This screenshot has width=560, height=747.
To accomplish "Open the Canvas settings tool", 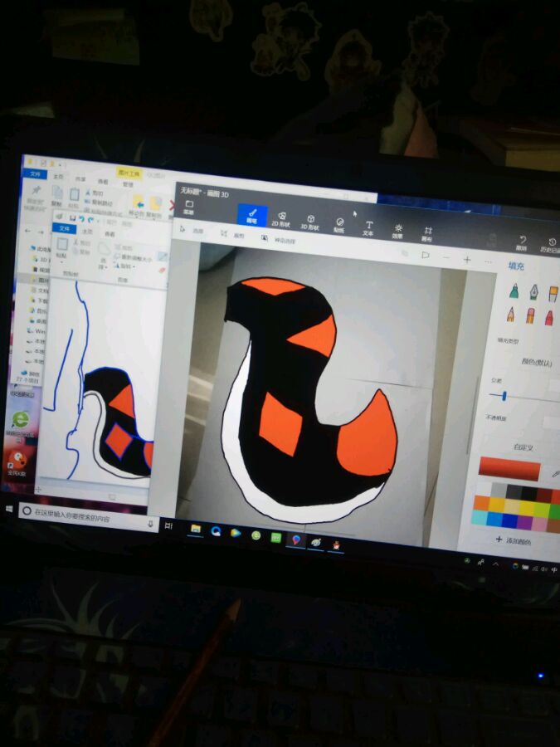I will 427,234.
